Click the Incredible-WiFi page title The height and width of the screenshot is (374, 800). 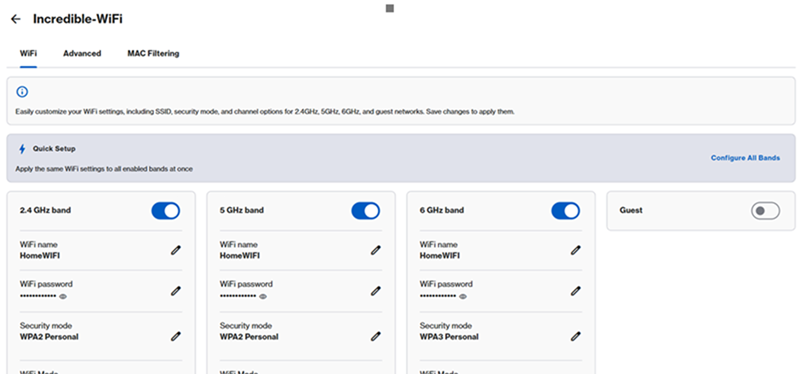pos(78,19)
